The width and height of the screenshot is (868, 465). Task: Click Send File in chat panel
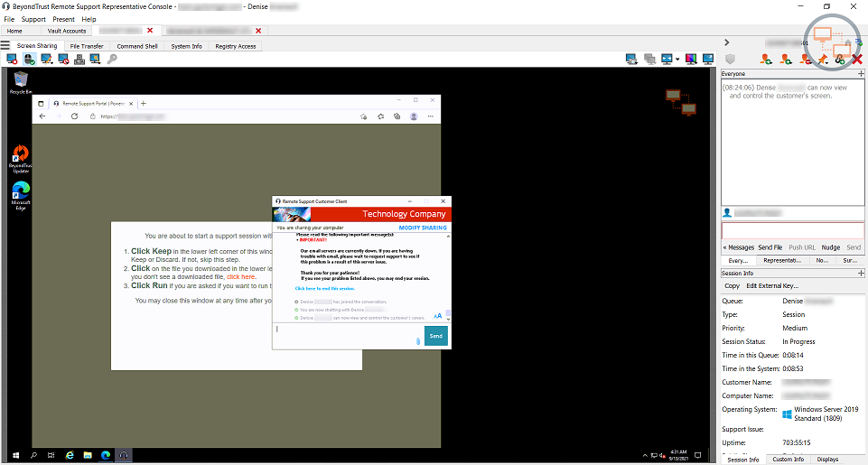[x=770, y=247]
